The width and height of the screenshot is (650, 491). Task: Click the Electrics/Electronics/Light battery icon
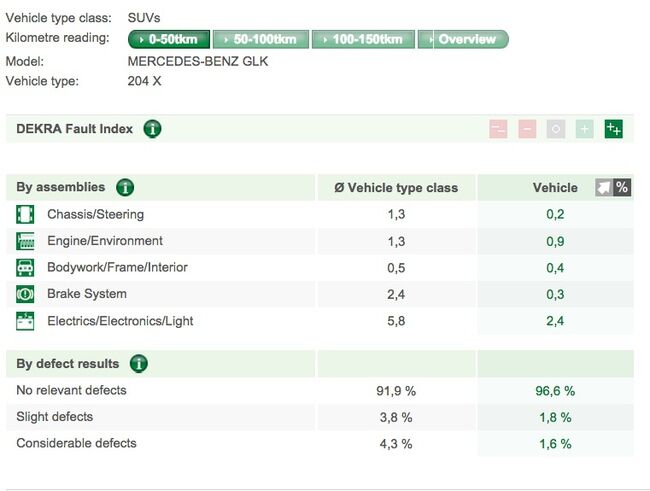click(x=25, y=321)
